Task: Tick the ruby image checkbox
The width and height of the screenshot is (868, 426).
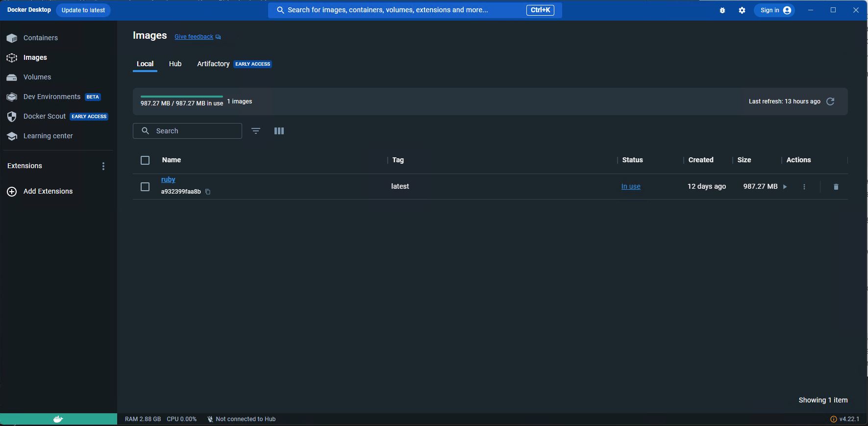Action: click(145, 187)
